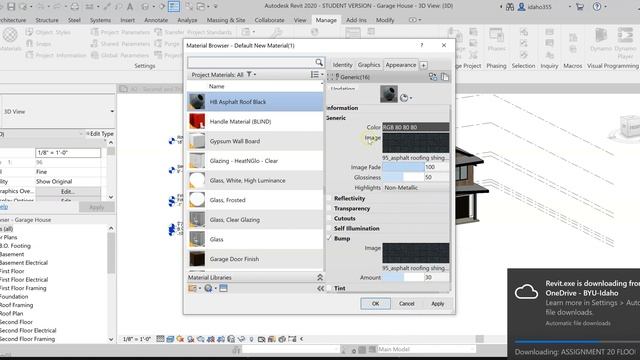Click the Reveal Hidden Elements lightbulb icon
The image size is (640, 360).
(251, 339)
